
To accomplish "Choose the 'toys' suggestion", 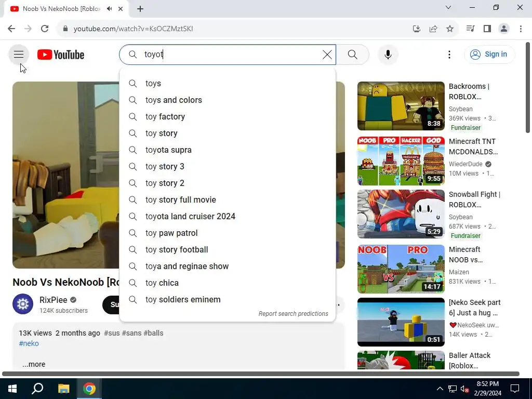I will coord(228,84).
